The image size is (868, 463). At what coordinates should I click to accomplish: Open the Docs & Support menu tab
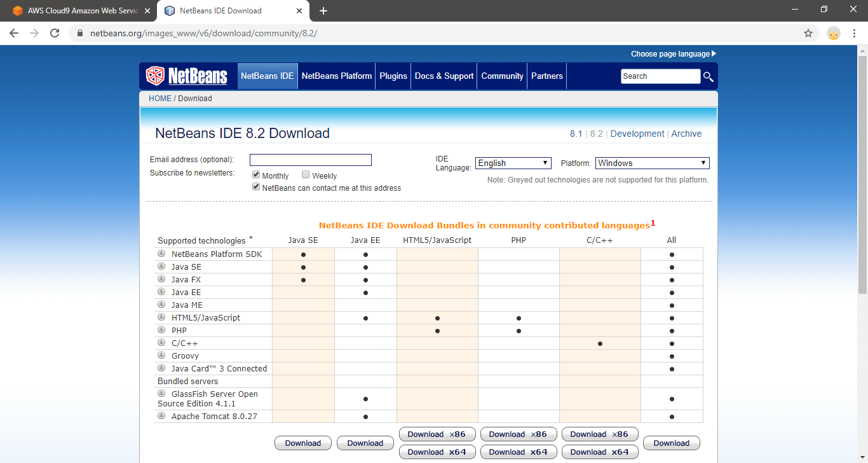[444, 76]
